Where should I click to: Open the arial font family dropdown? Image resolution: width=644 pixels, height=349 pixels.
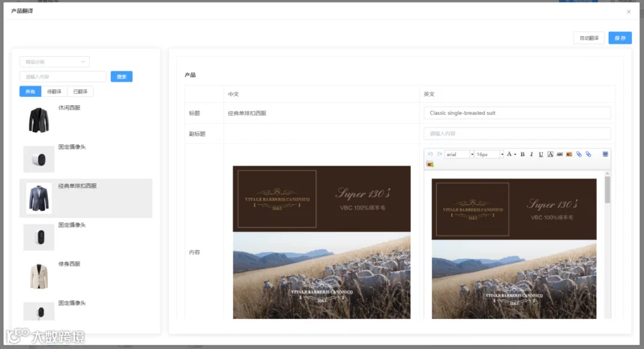(460, 154)
